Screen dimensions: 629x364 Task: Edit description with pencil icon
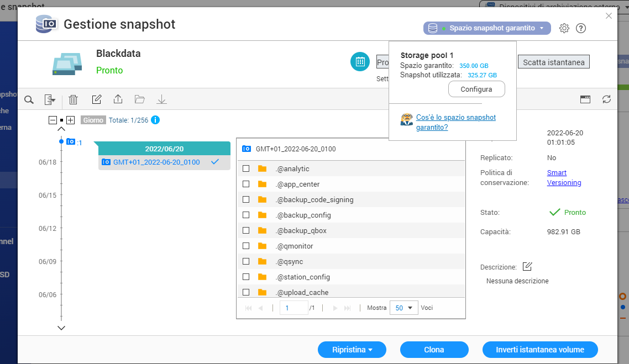point(527,267)
